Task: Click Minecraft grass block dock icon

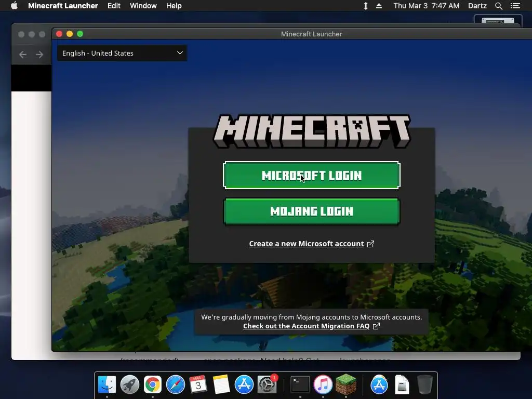Action: [345, 384]
